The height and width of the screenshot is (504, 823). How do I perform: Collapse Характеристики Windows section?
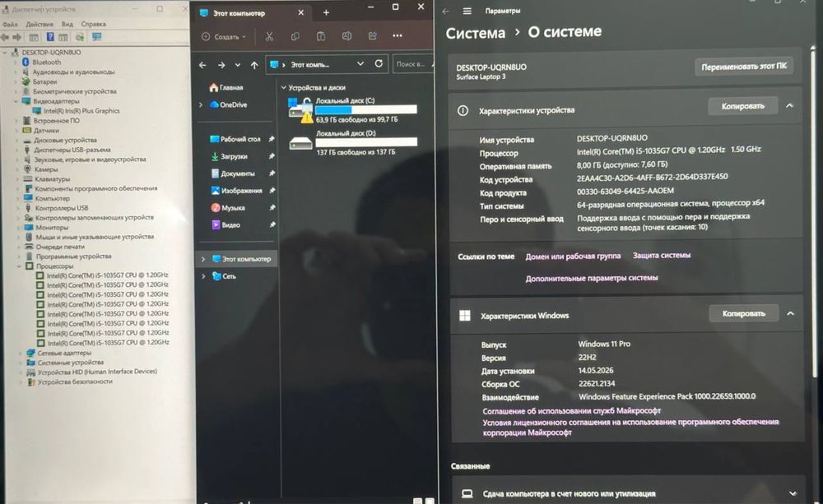[x=790, y=313]
